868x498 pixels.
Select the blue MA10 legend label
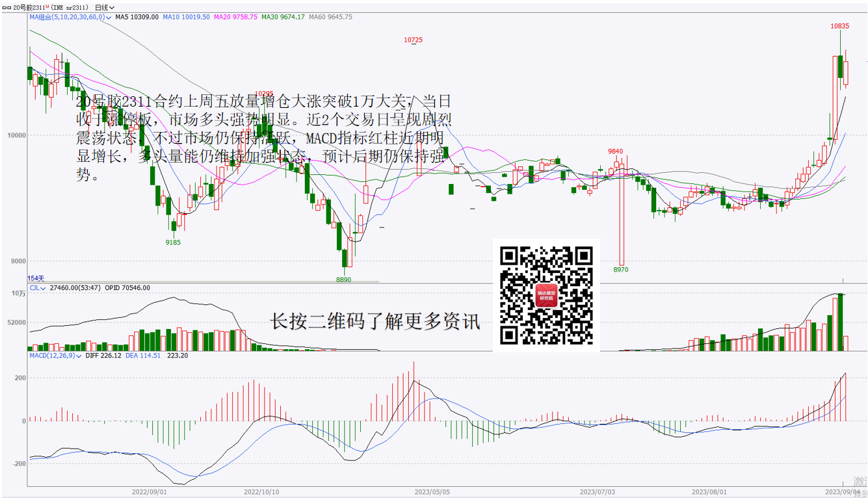186,17
